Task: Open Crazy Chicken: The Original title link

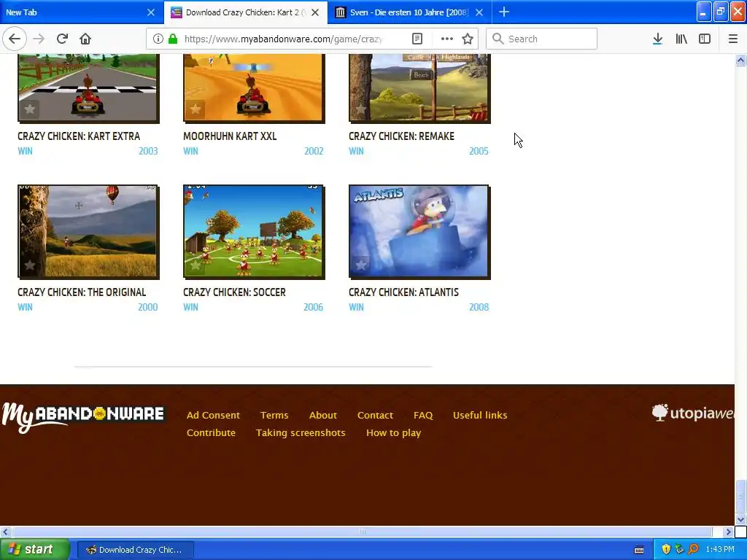Action: coord(82,292)
